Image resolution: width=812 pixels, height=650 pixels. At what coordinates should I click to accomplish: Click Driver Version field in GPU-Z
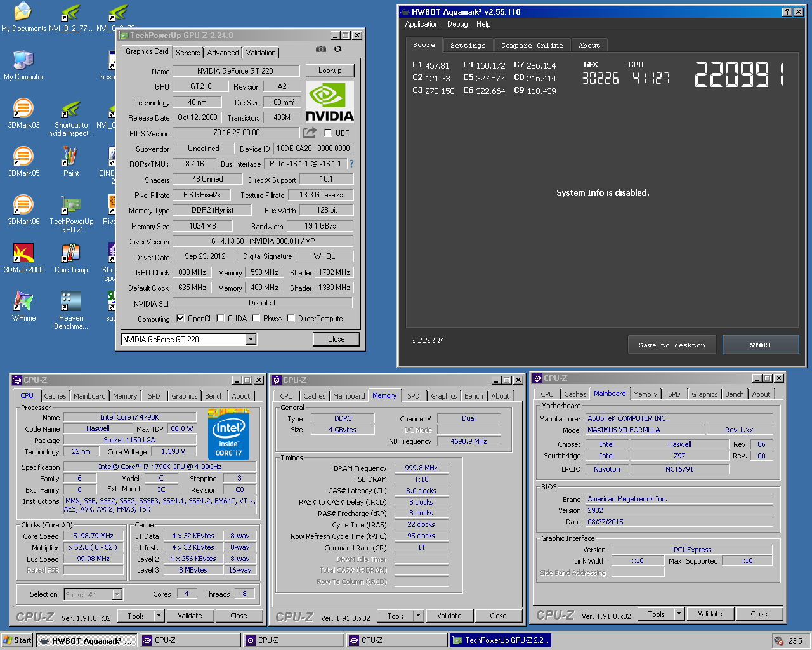[263, 241]
